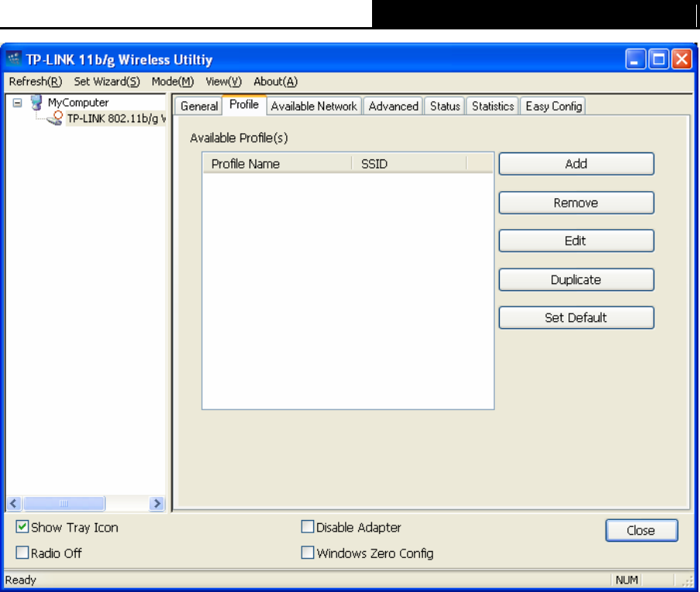Click the Remove profile button

(576, 203)
